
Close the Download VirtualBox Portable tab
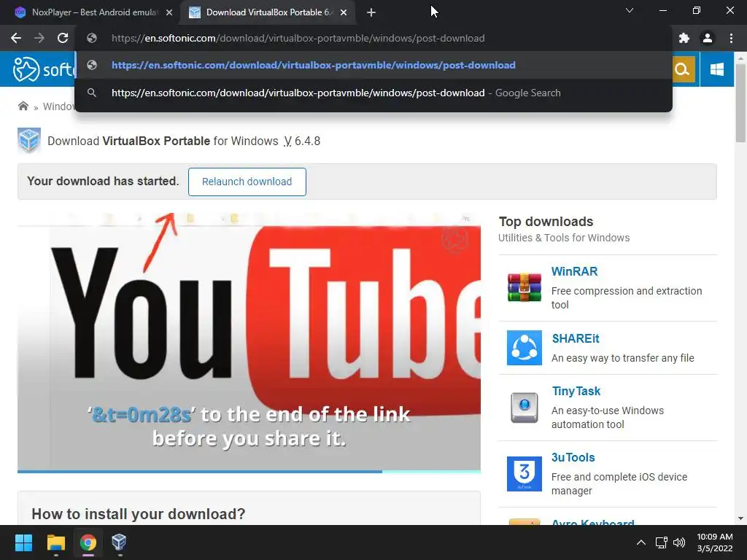(344, 13)
